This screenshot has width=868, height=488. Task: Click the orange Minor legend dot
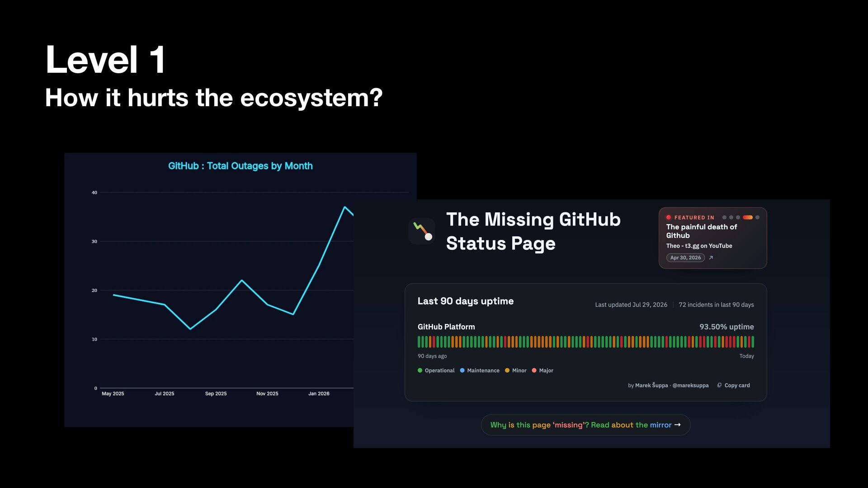coord(507,371)
